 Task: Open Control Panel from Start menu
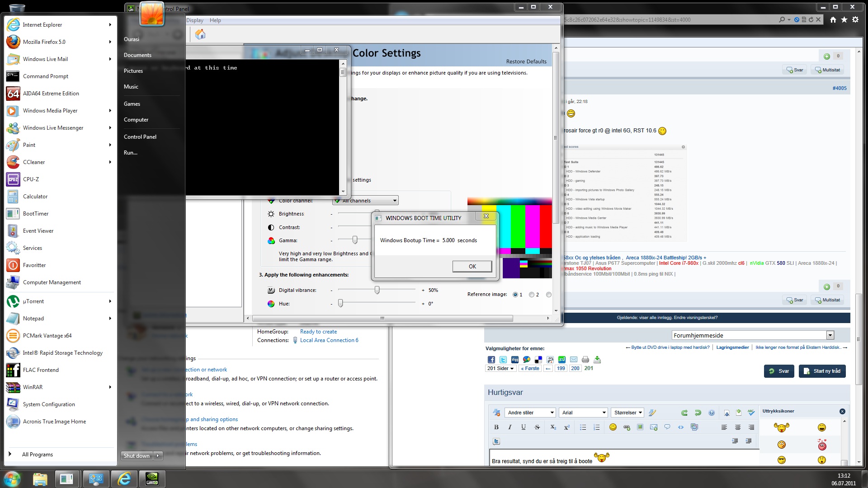tap(140, 137)
